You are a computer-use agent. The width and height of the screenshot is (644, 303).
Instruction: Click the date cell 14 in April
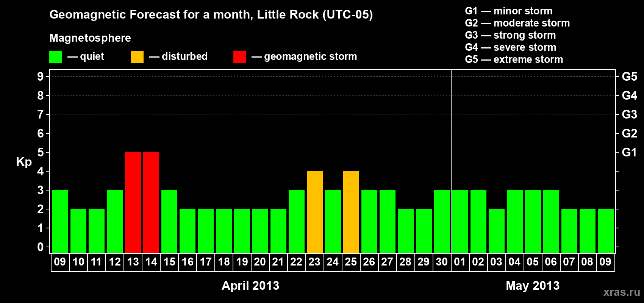[151, 262]
